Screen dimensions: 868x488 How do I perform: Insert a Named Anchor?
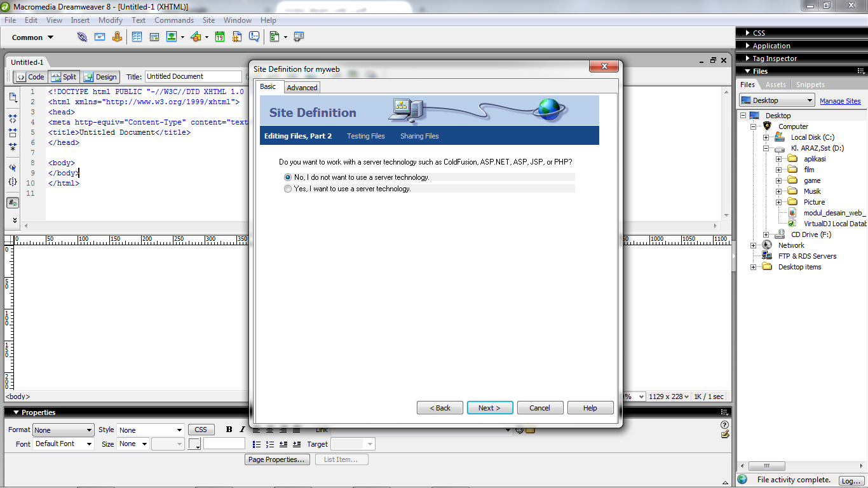point(117,37)
